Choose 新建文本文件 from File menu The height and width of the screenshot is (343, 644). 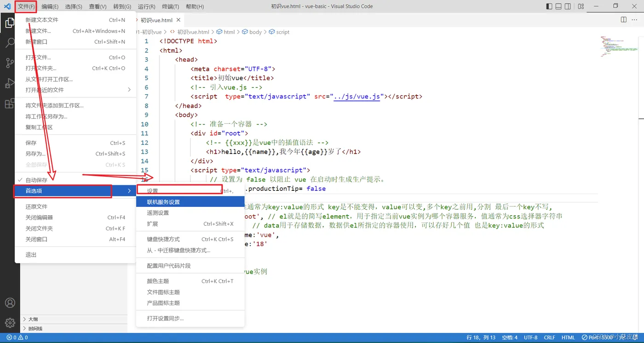[x=75, y=20]
